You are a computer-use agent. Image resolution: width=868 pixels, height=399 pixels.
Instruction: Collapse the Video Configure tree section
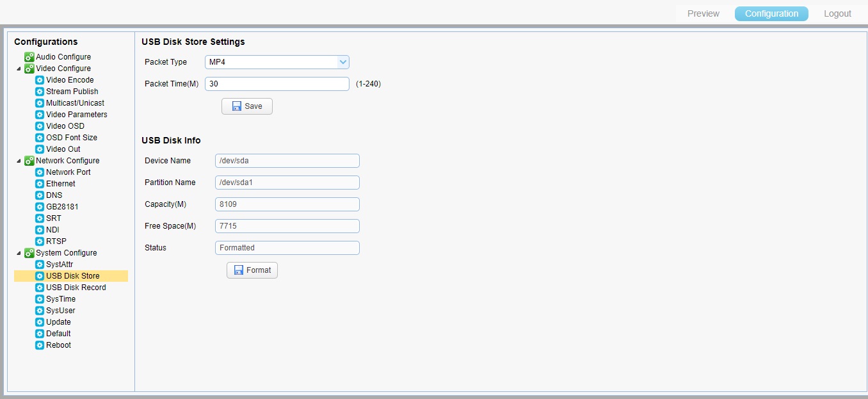tap(19, 69)
